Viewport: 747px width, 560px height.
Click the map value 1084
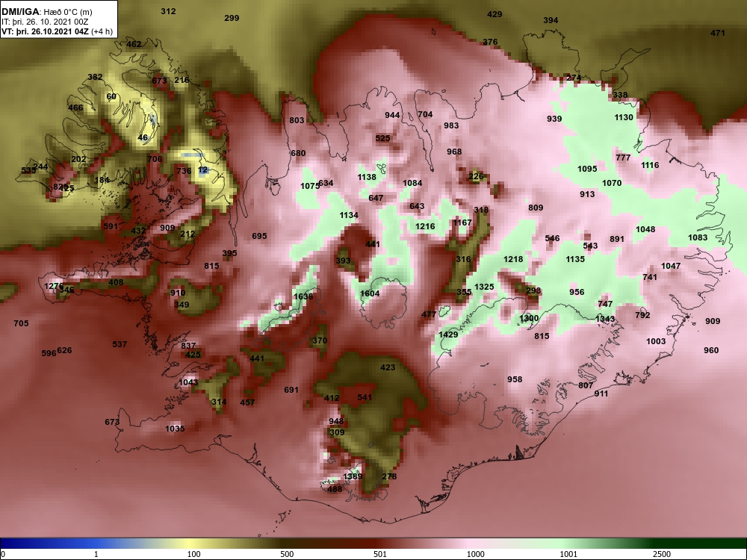click(412, 183)
